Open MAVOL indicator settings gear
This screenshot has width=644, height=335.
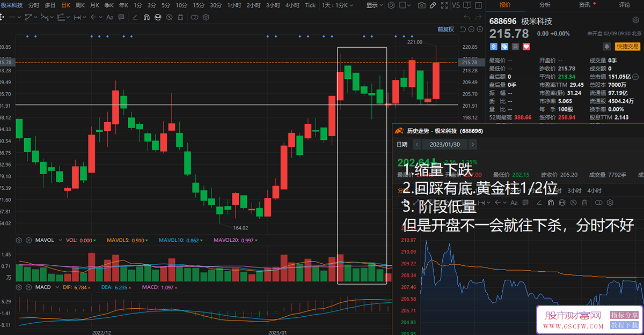pyautogui.click(x=19, y=240)
